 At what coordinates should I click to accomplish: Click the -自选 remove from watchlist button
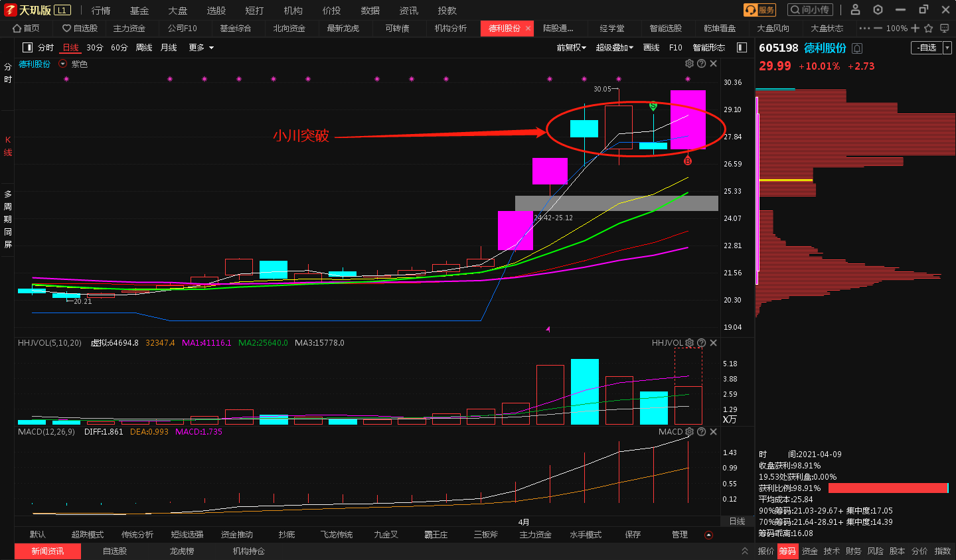(927, 48)
